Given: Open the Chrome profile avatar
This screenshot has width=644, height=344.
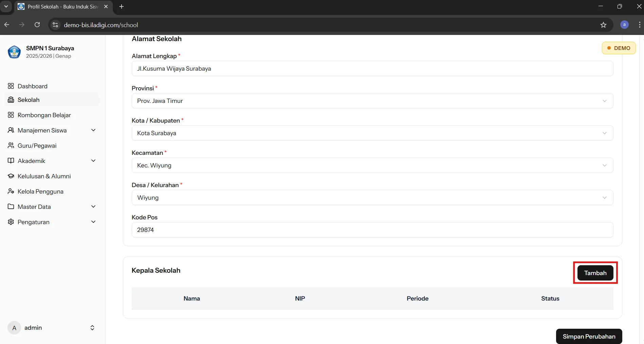Looking at the screenshot, I should 624,25.
